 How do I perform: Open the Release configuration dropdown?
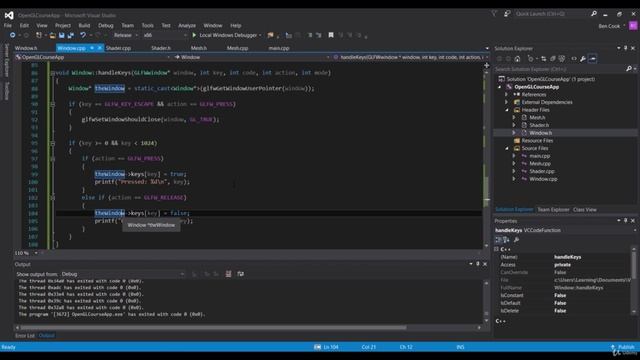click(x=126, y=36)
